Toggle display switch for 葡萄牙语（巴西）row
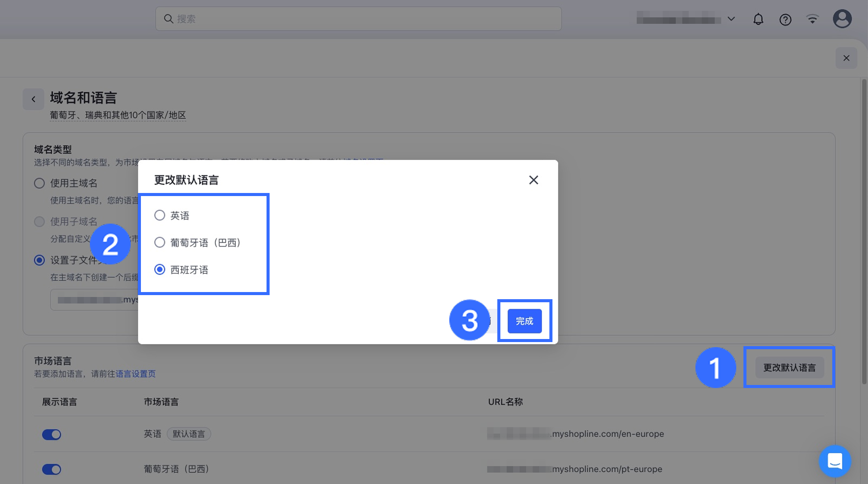Screen dimensions: 868x484 click(52, 469)
